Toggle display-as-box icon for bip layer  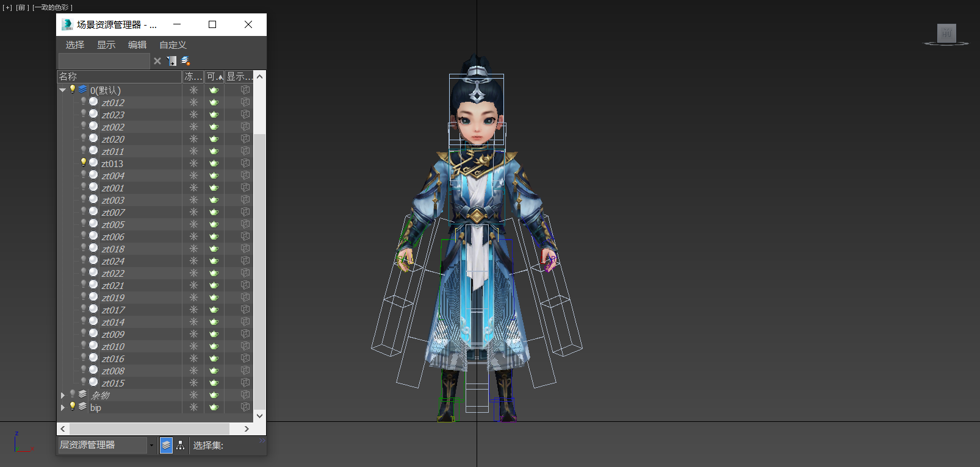pos(245,407)
